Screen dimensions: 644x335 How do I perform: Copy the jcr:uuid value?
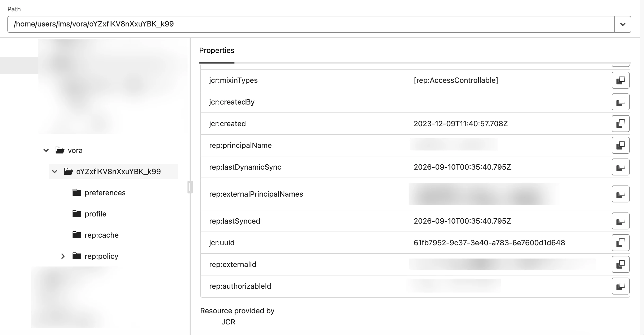click(620, 243)
